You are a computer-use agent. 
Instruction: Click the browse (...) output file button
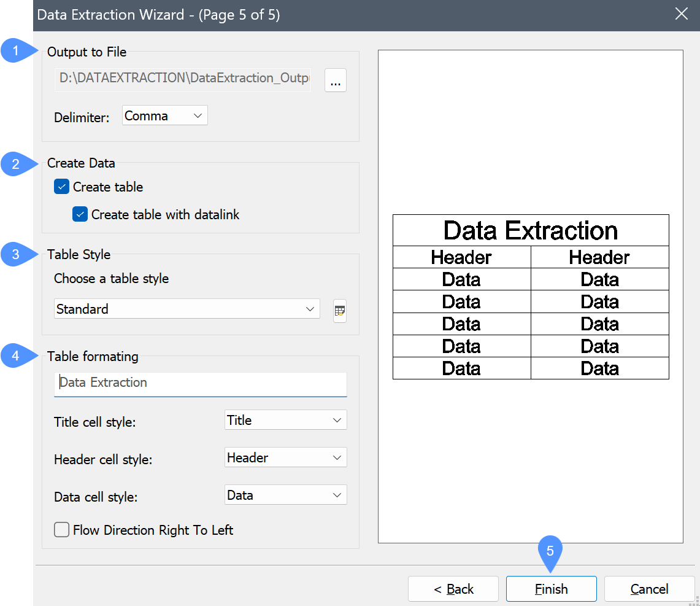coord(336,80)
